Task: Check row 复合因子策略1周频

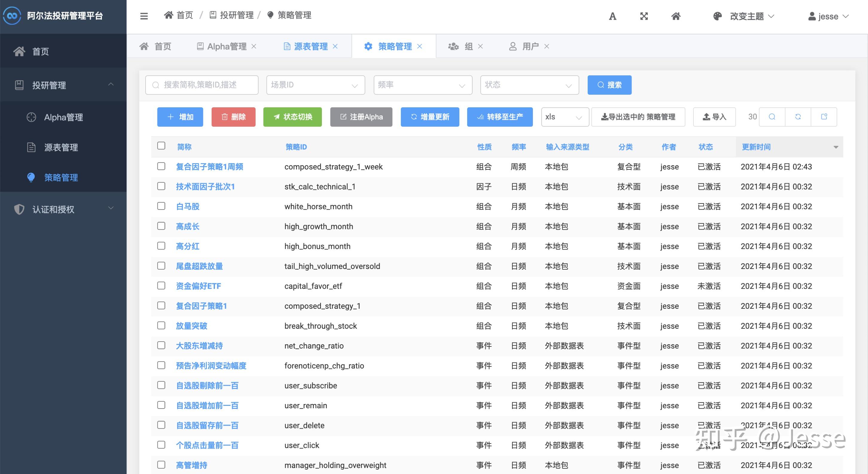Action: coord(161,166)
